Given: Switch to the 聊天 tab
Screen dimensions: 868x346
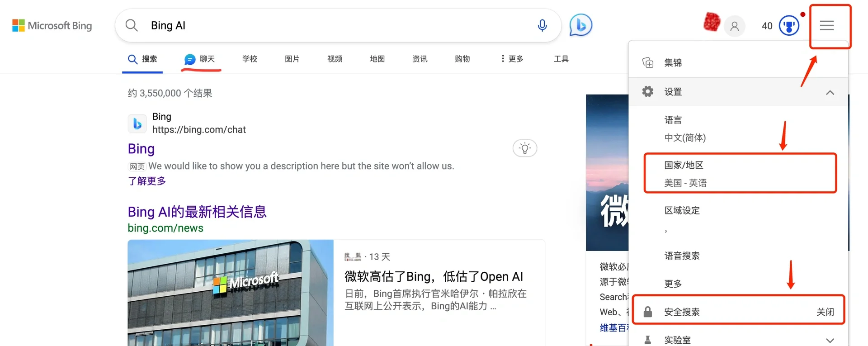Looking at the screenshot, I should [200, 59].
